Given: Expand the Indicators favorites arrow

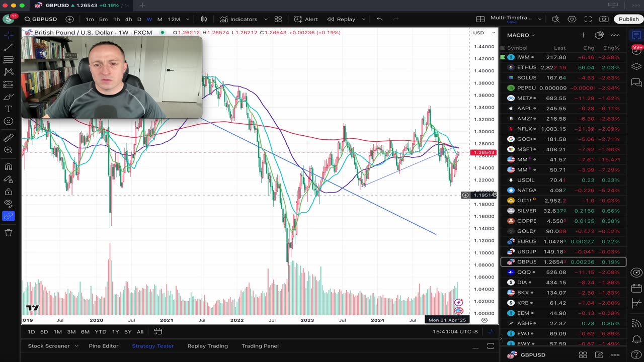Looking at the screenshot, I should 266,19.
